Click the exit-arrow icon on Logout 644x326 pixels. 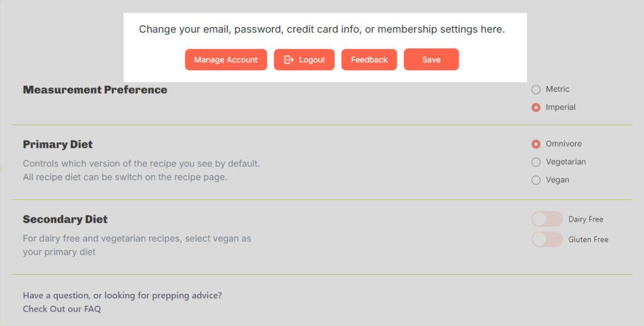point(289,60)
